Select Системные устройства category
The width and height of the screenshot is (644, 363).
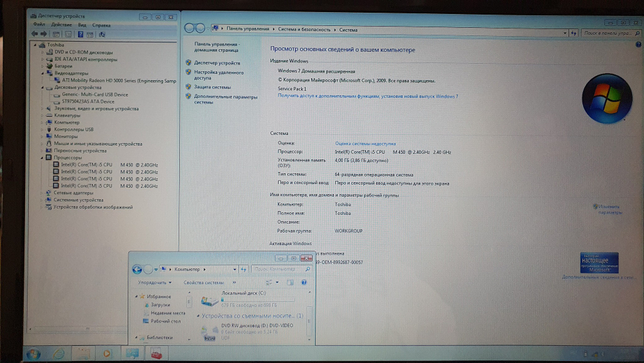(79, 200)
